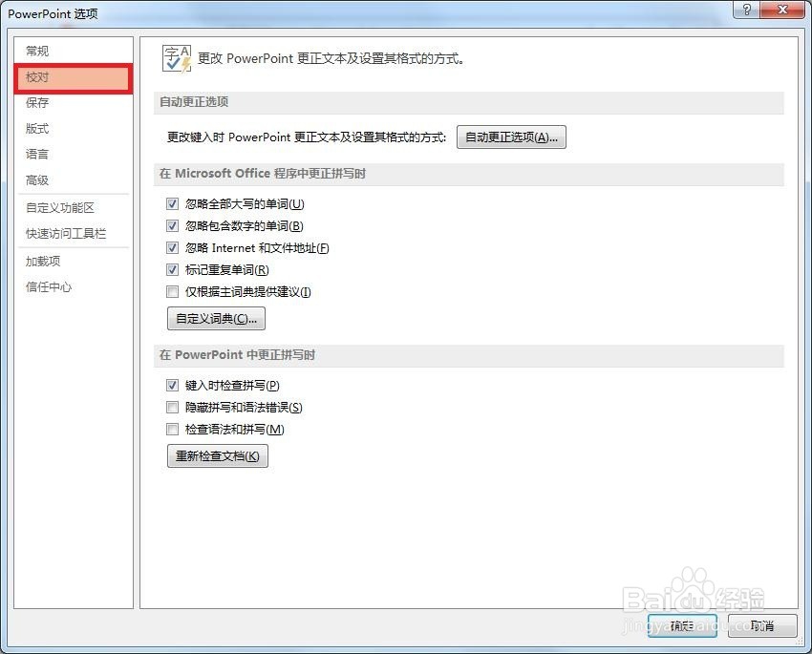Viewport: 812px width, 654px height.
Task: Click the 重新检查文档(K) button
Action: tap(218, 455)
